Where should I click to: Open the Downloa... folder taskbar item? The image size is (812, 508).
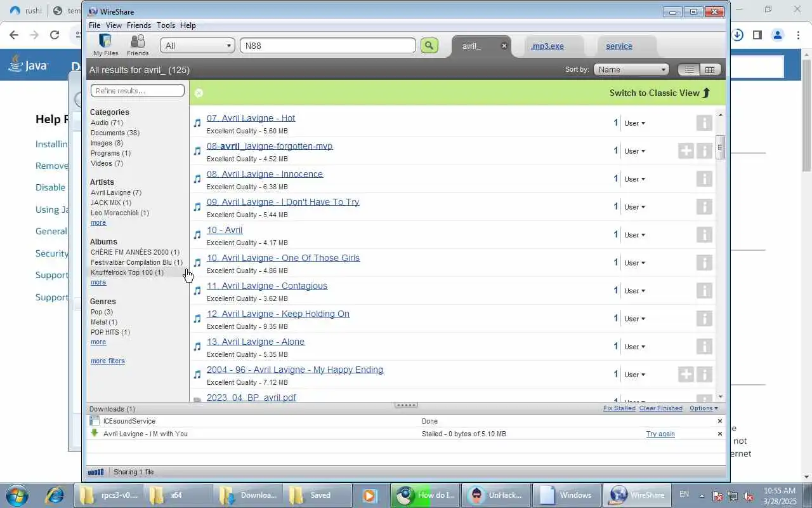tap(249, 495)
